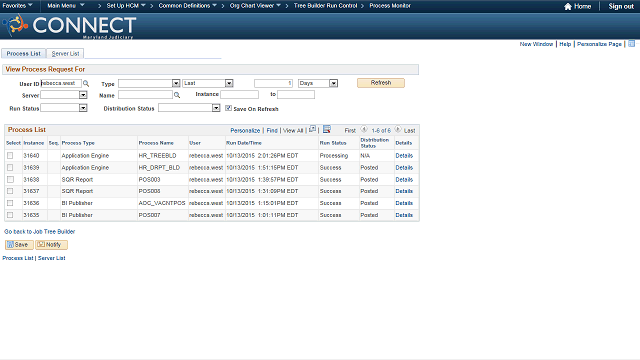
Task: Open Org Chart Viewer breadcrumb menu
Action: pos(255,6)
